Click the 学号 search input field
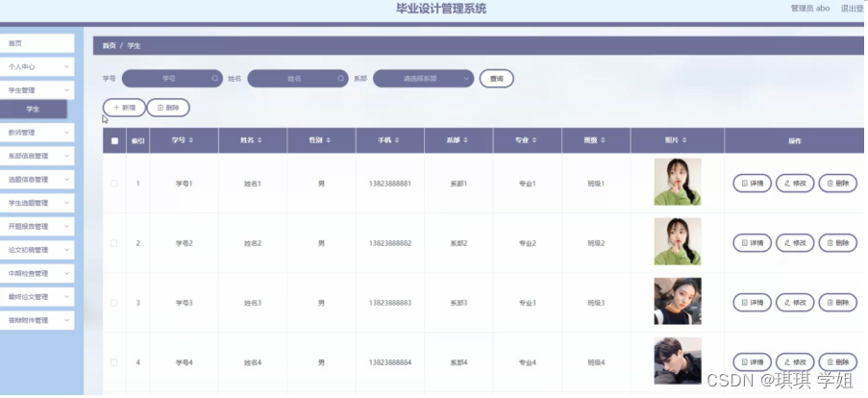Viewport: 868px width, 398px height. (x=172, y=79)
